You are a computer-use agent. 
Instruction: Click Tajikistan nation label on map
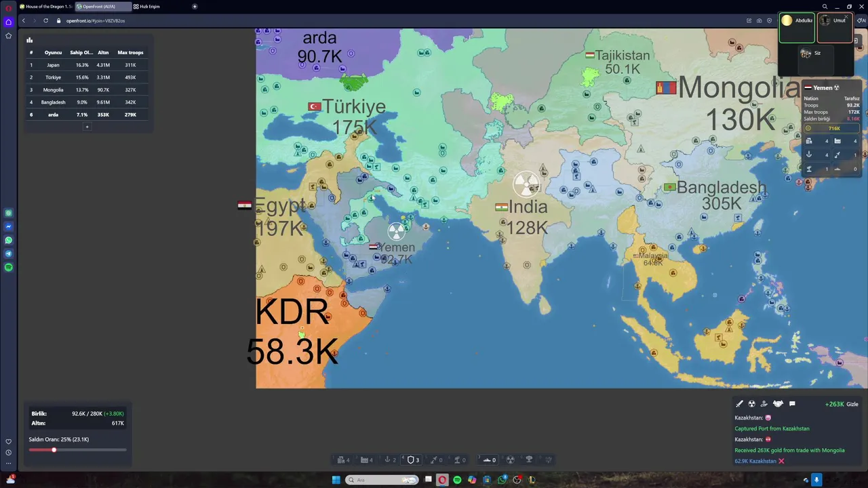(623, 56)
